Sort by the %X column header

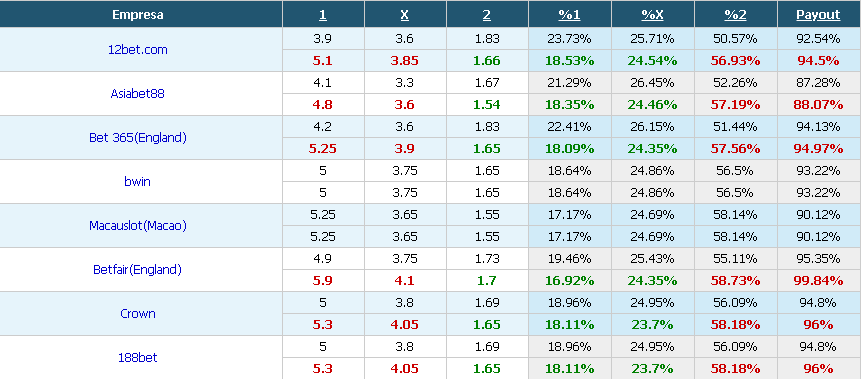coord(653,15)
